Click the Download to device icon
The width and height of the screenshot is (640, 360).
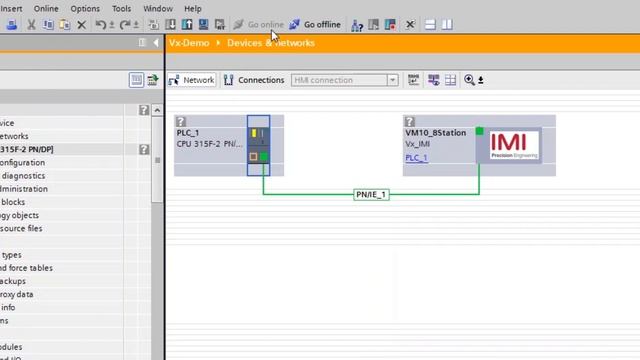[x=171, y=24]
